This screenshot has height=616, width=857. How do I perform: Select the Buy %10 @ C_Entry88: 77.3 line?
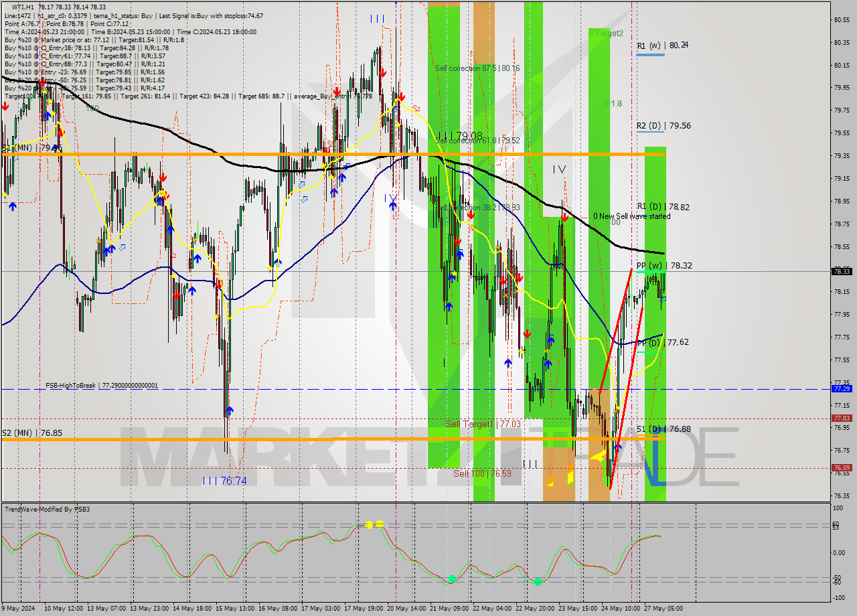[84, 64]
